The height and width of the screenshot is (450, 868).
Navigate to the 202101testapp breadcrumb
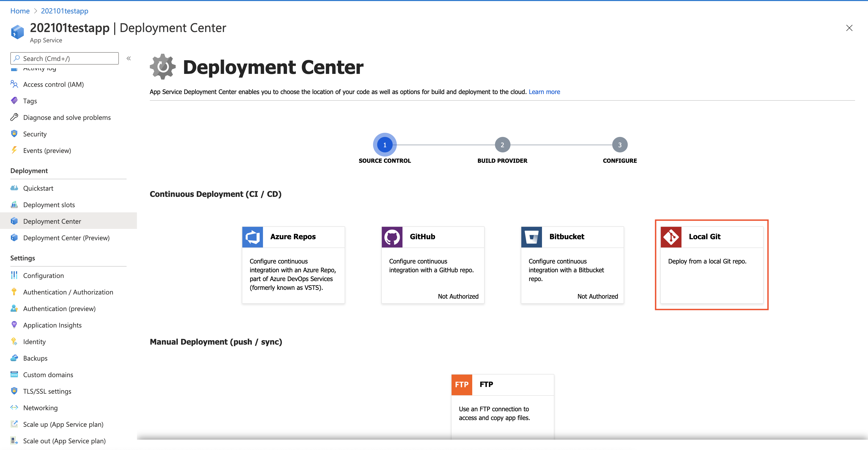click(x=64, y=11)
